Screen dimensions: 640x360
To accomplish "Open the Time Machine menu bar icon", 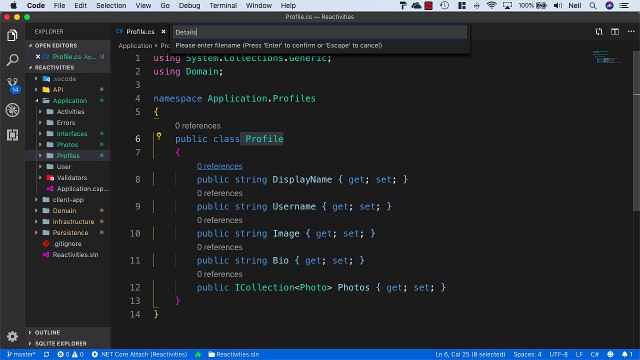I will (444, 5).
